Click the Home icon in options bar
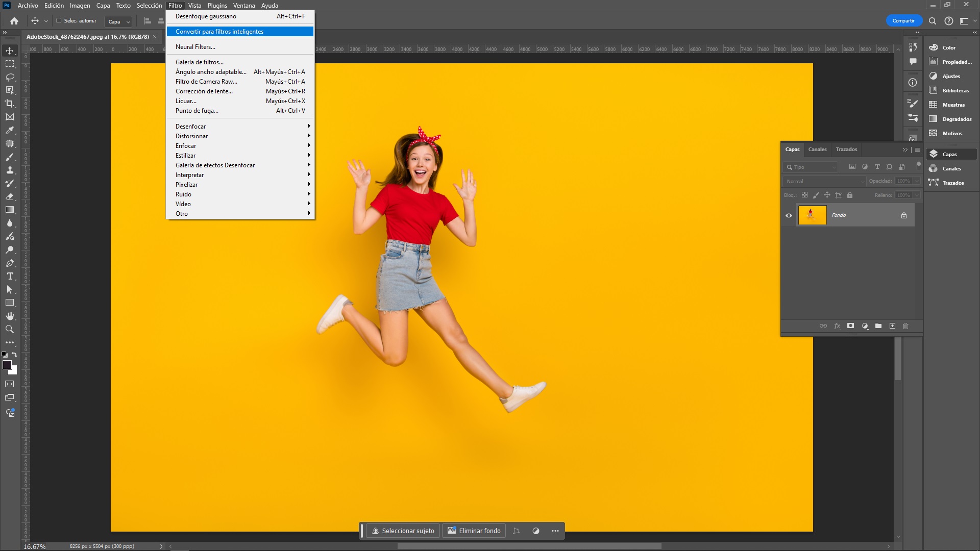This screenshot has width=980, height=551. (x=14, y=21)
